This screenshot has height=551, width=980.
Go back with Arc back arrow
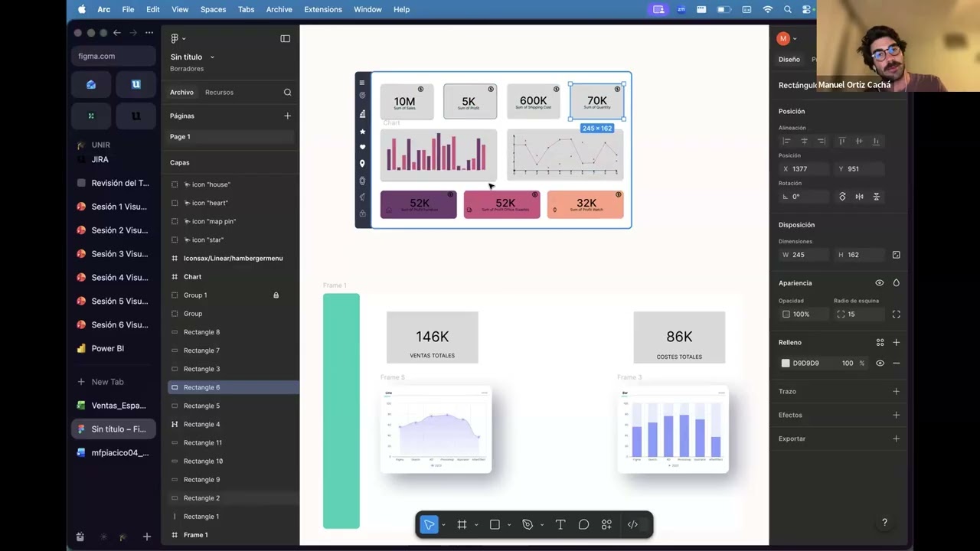pos(116,33)
